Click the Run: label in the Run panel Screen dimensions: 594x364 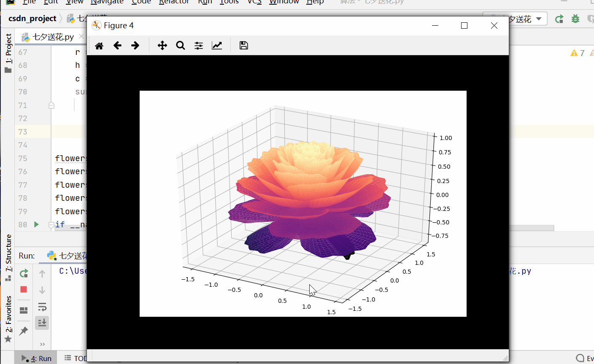point(27,256)
